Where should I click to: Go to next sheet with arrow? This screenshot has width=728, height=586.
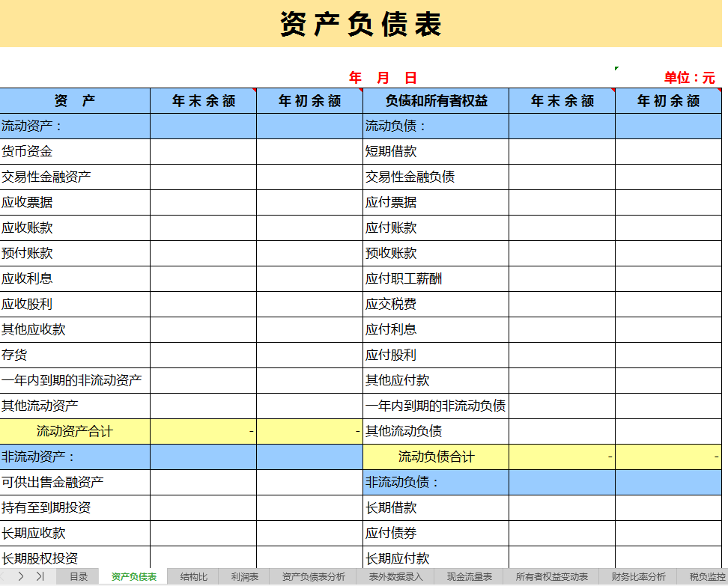(21, 576)
